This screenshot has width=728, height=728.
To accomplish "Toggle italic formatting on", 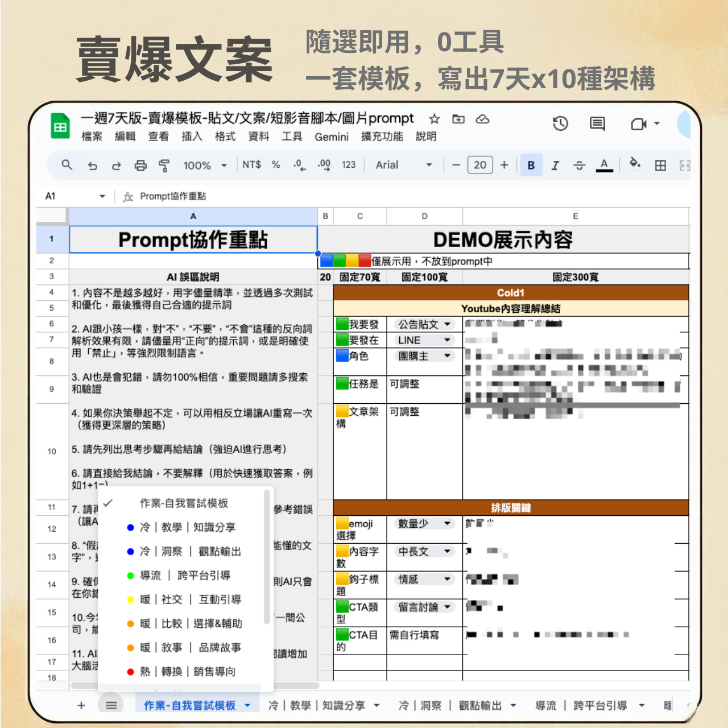I will (x=555, y=165).
